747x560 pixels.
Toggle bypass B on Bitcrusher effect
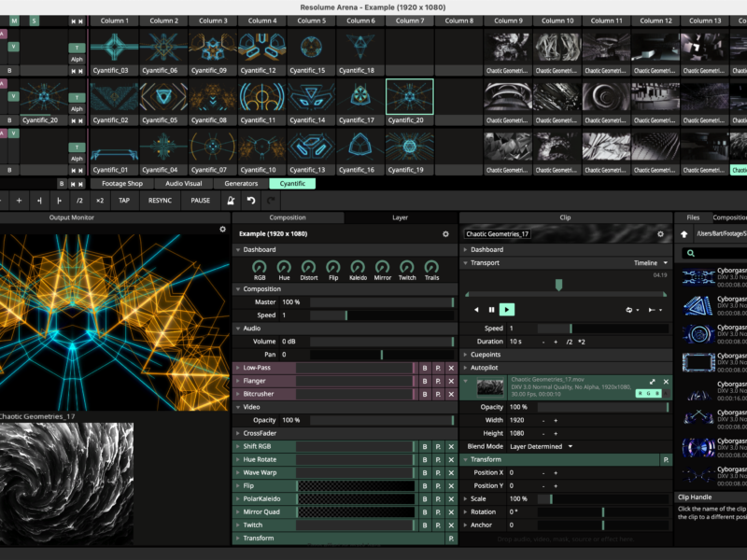(425, 394)
